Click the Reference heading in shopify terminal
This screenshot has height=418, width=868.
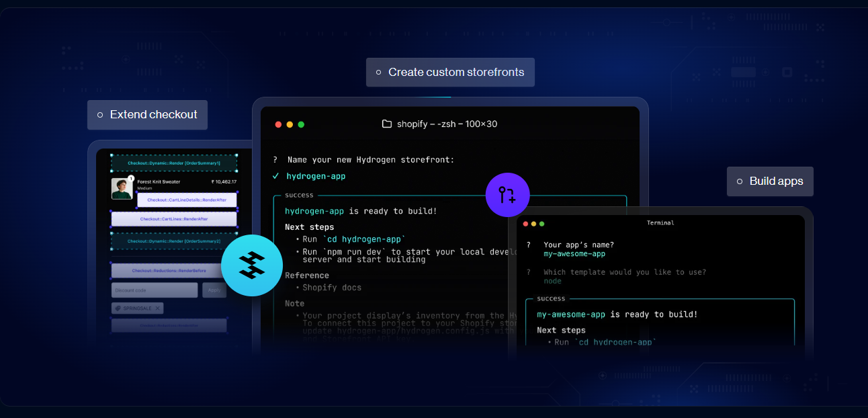[x=307, y=276]
